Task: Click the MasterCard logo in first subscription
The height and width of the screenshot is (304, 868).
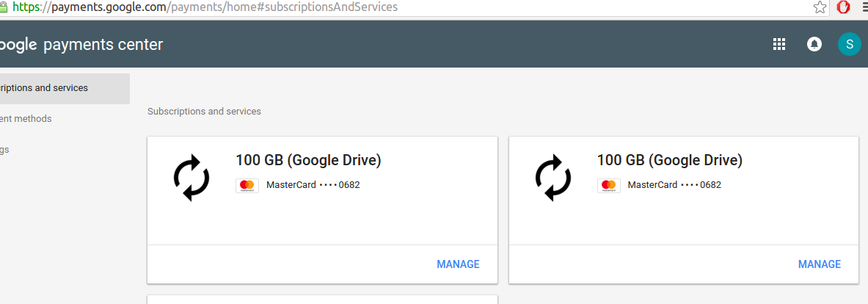Action: point(247,186)
